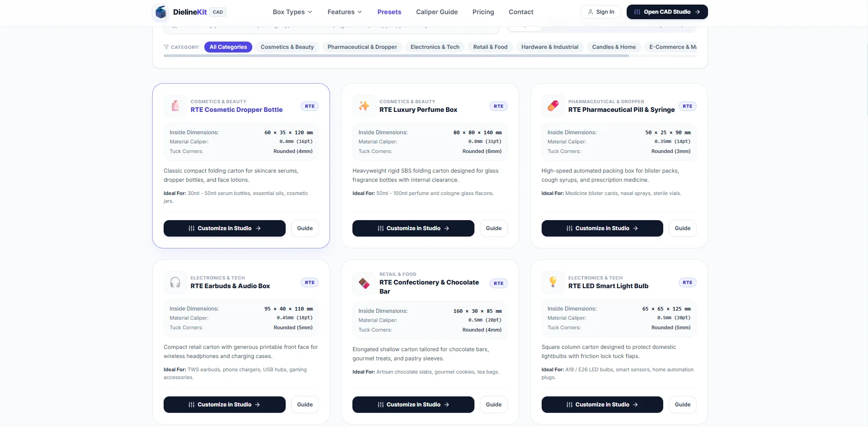Open the Pricing page
868x427 pixels.
pos(483,12)
